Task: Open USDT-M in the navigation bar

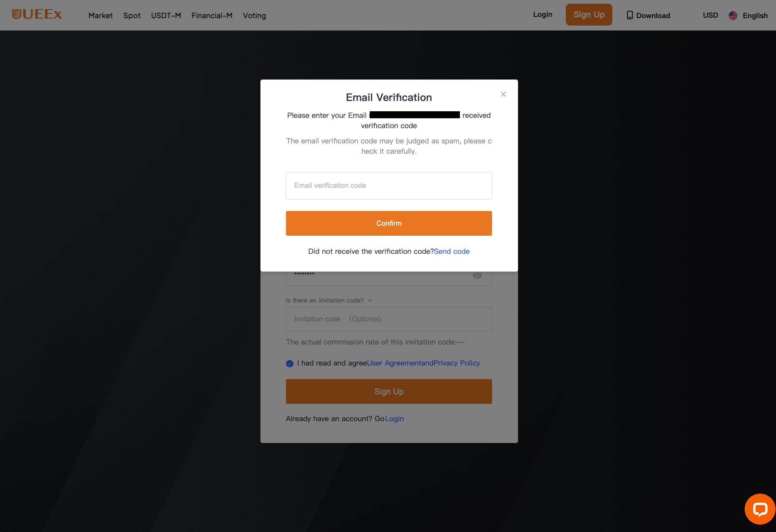Action: (x=166, y=16)
